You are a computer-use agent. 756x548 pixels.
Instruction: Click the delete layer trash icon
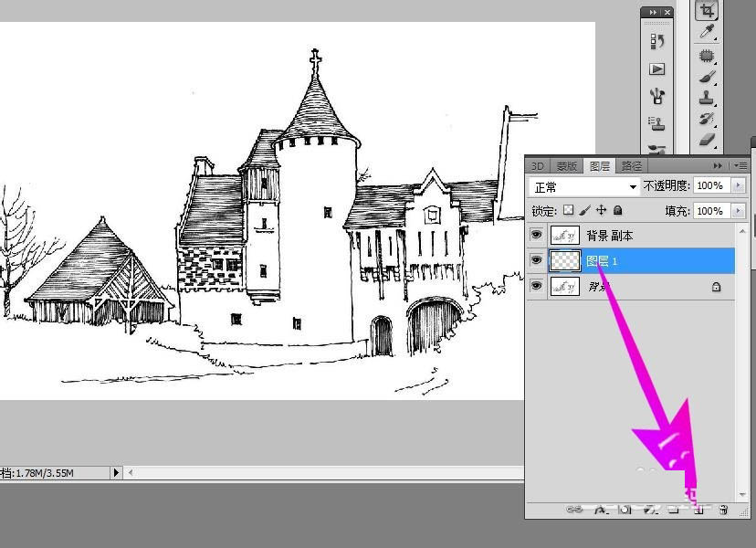pos(723,510)
